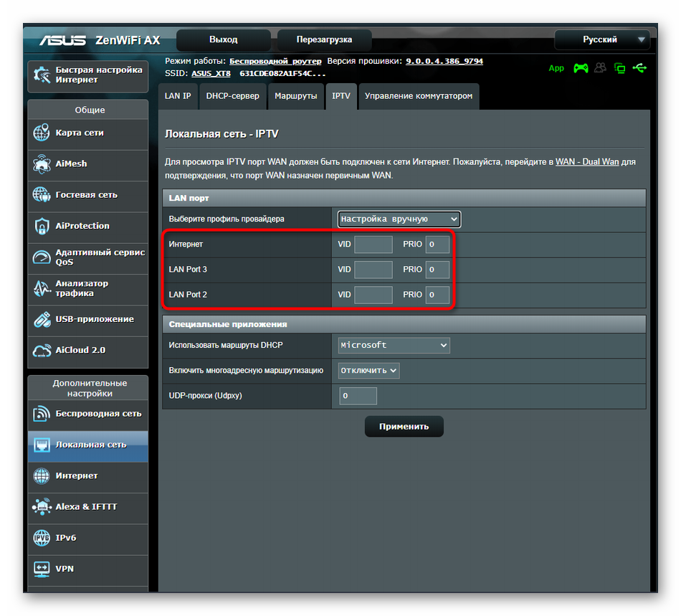Follow the WAN - Dual Wan link
The image size is (681, 616).
click(586, 162)
